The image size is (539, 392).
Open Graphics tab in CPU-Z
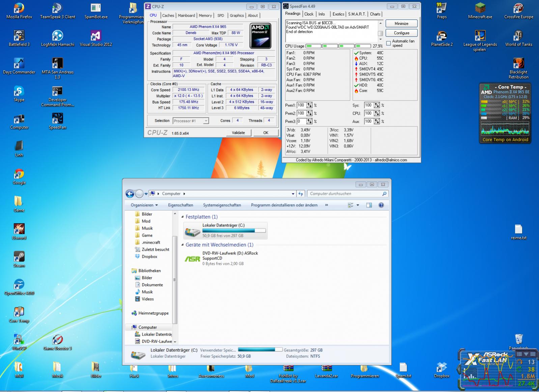pos(237,16)
